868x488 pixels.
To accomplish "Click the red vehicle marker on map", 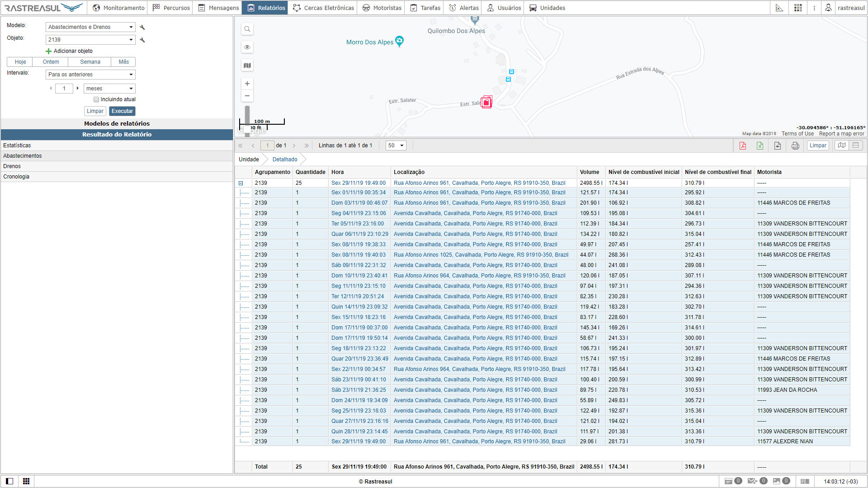I will pyautogui.click(x=486, y=102).
